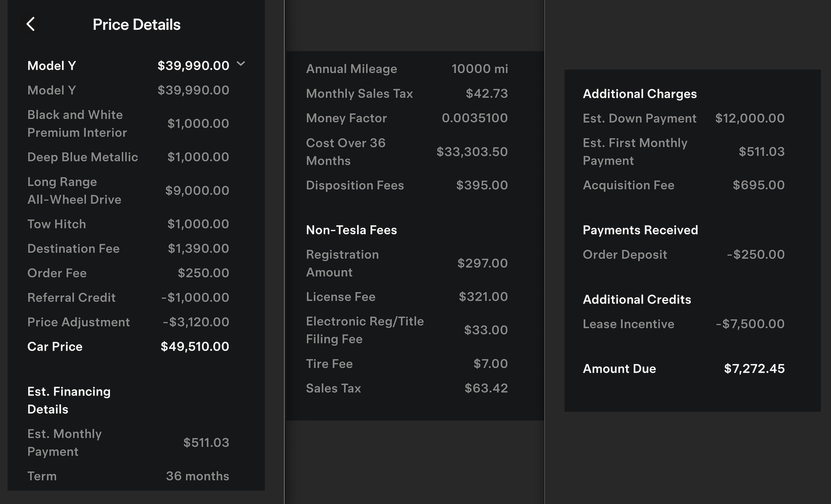Image resolution: width=831 pixels, height=504 pixels.
Task: Click Electronic Reg/Title Filing Fee label
Action: click(x=365, y=330)
